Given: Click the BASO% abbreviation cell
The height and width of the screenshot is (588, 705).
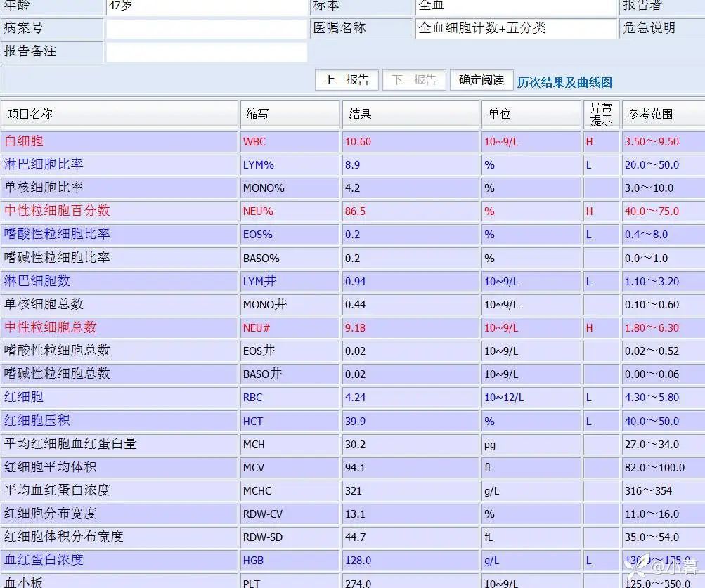Looking at the screenshot, I should coord(290,259).
